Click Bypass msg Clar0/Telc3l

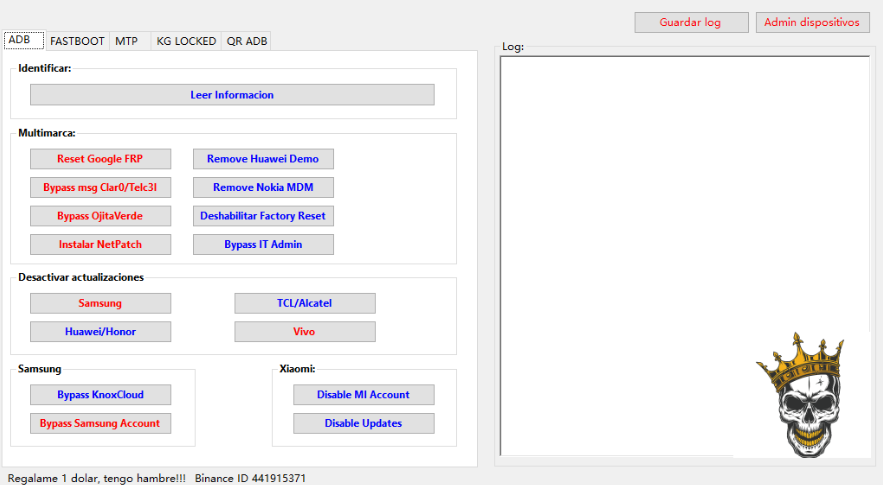click(100, 188)
